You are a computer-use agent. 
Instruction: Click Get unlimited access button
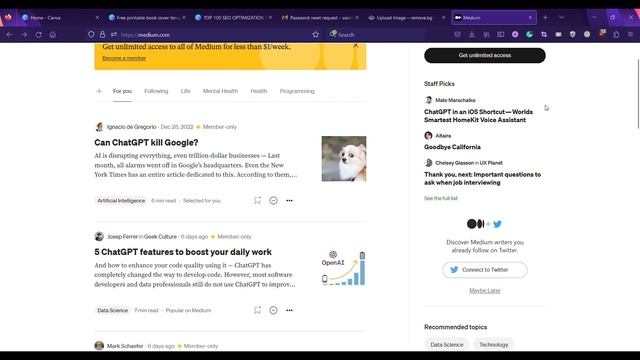tap(484, 55)
